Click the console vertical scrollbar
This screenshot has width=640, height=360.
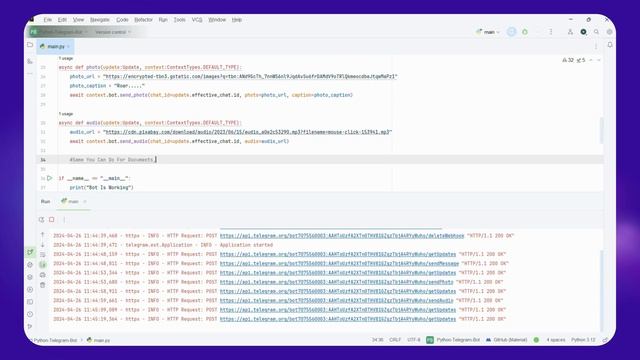(x=601, y=290)
